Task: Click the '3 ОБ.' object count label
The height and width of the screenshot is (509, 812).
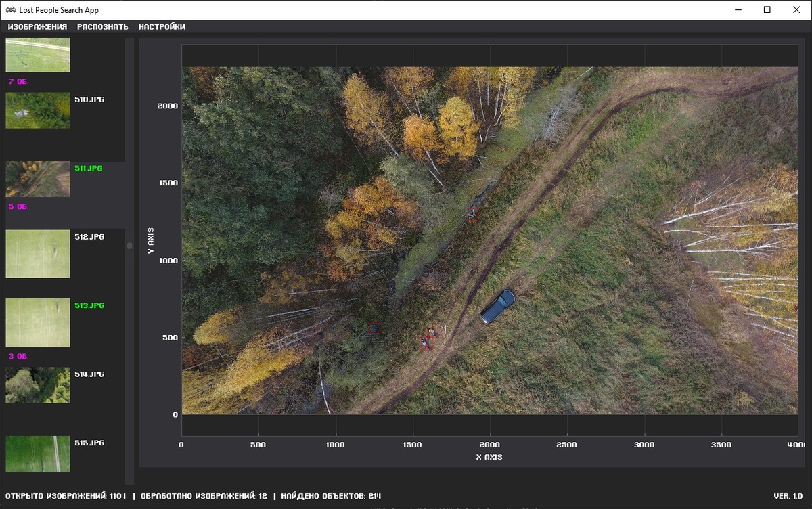Action: pos(18,356)
